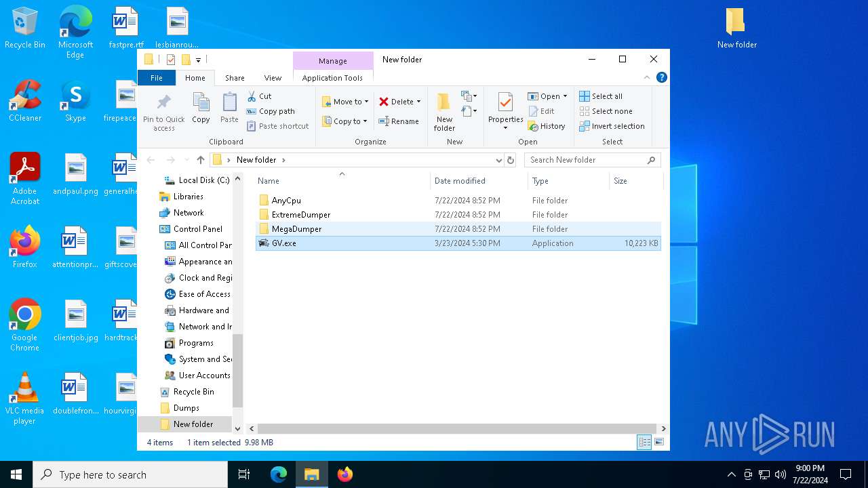Switch to the Share tab
Image resolution: width=868 pixels, height=488 pixels.
tap(235, 78)
